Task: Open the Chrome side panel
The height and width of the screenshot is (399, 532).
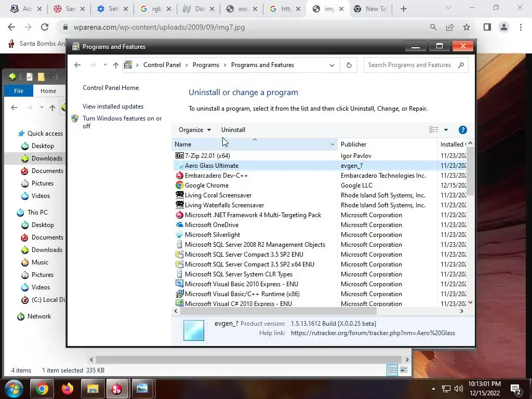Action: [487, 27]
